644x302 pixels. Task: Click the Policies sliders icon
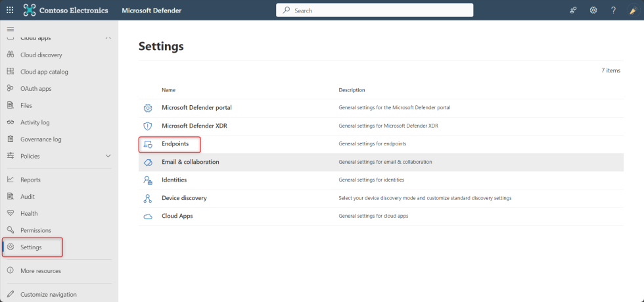pos(11,156)
